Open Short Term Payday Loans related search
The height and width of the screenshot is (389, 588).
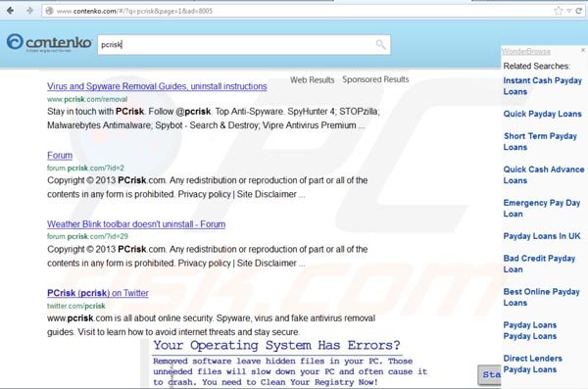(540, 141)
